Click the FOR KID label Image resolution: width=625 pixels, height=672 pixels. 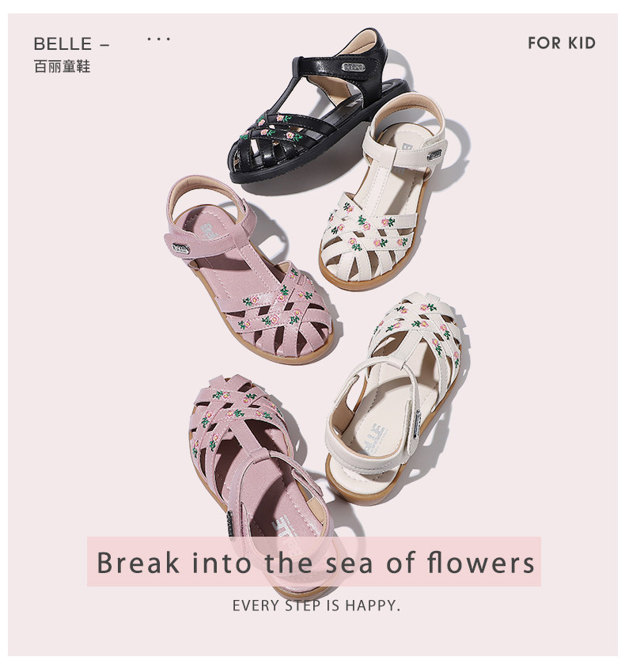(562, 44)
